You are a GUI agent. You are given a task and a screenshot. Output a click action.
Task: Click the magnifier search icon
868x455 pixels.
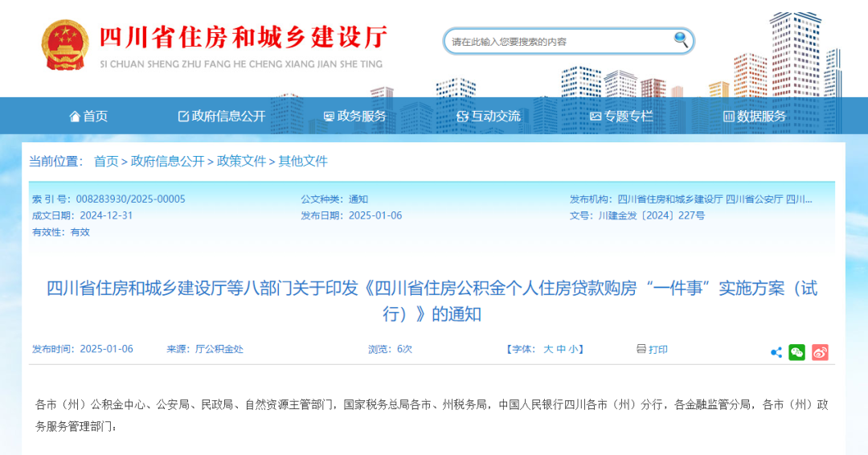681,39
